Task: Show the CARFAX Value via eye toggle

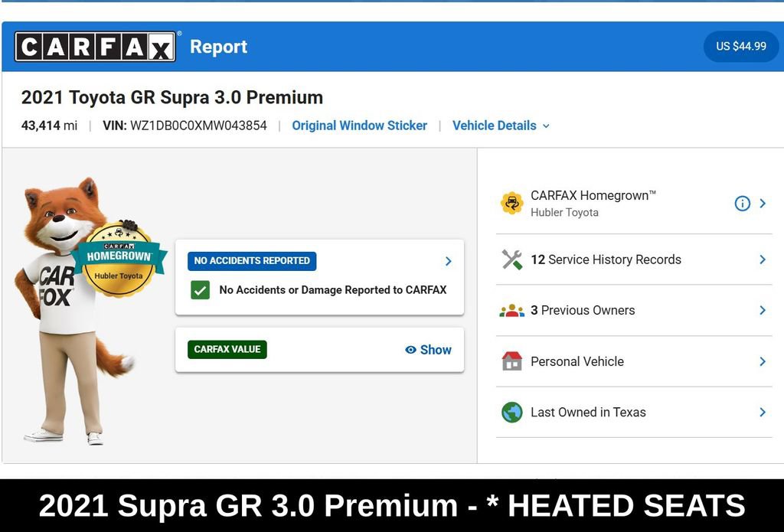Action: tap(428, 350)
